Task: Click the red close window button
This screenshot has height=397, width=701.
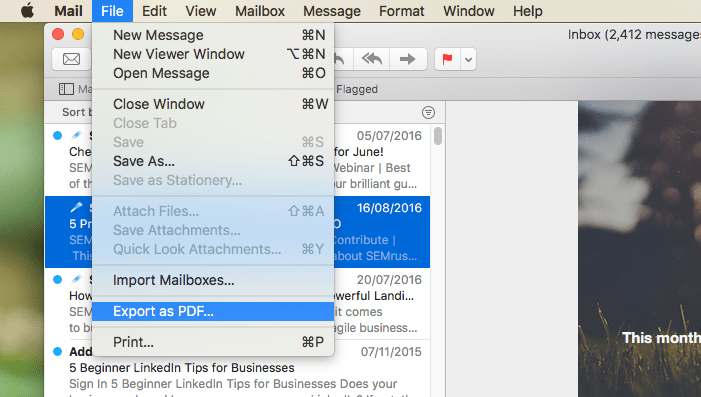Action: coord(58,34)
